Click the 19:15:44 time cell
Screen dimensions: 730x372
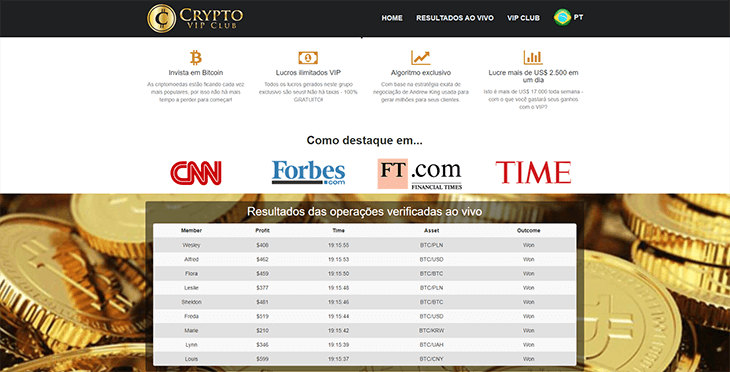click(338, 317)
